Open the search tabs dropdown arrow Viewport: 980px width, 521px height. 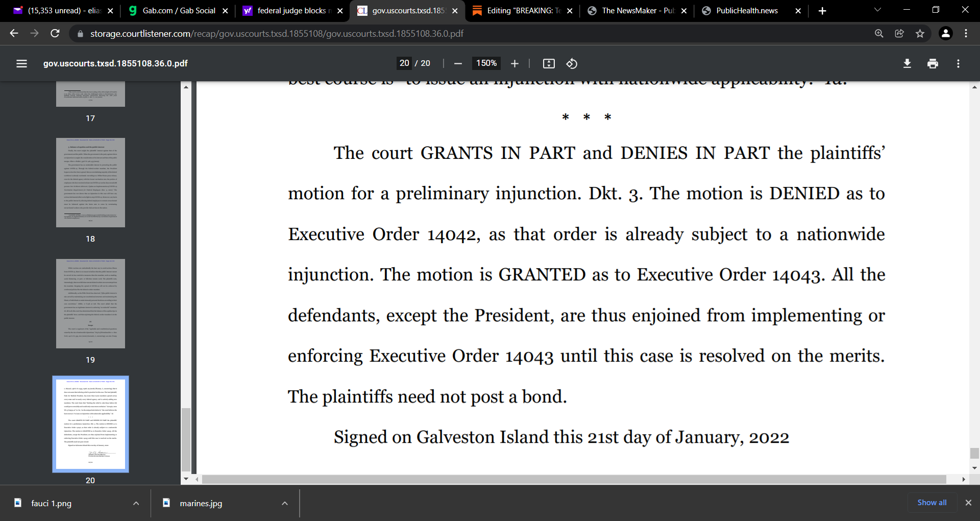click(x=877, y=10)
